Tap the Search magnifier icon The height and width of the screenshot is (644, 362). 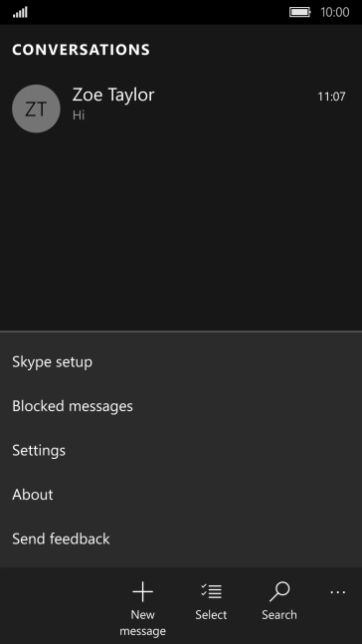(x=279, y=592)
